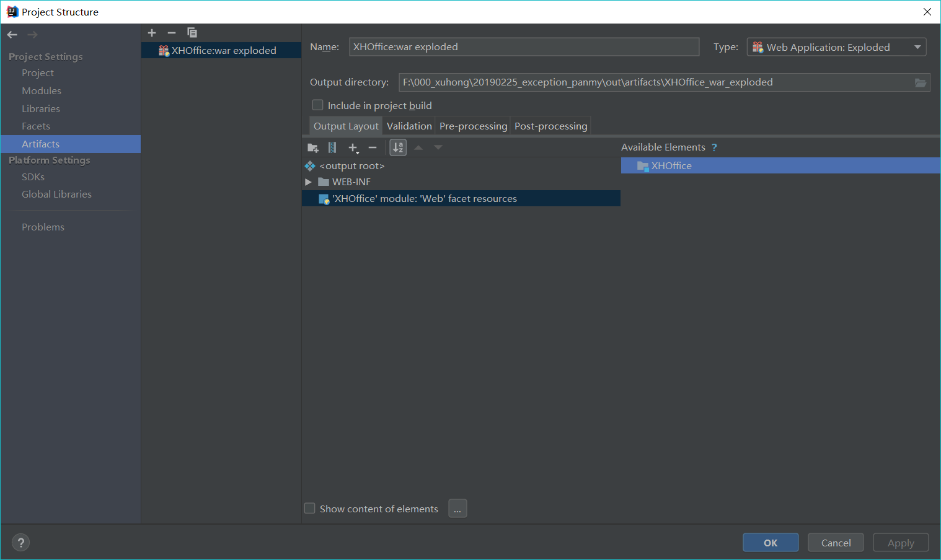Confirm with the OK button
The image size is (941, 560).
pos(771,543)
